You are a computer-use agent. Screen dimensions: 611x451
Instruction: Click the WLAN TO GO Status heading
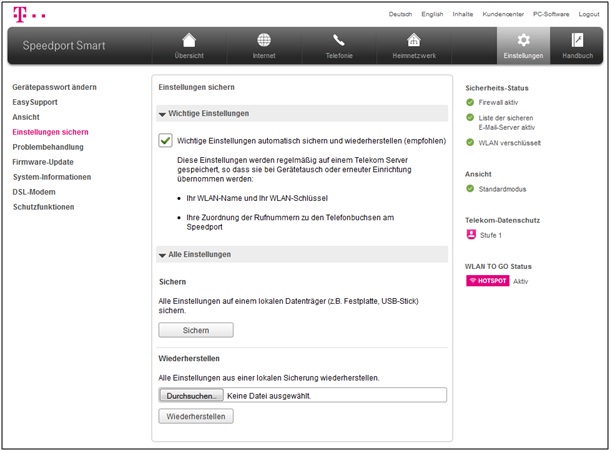498,266
